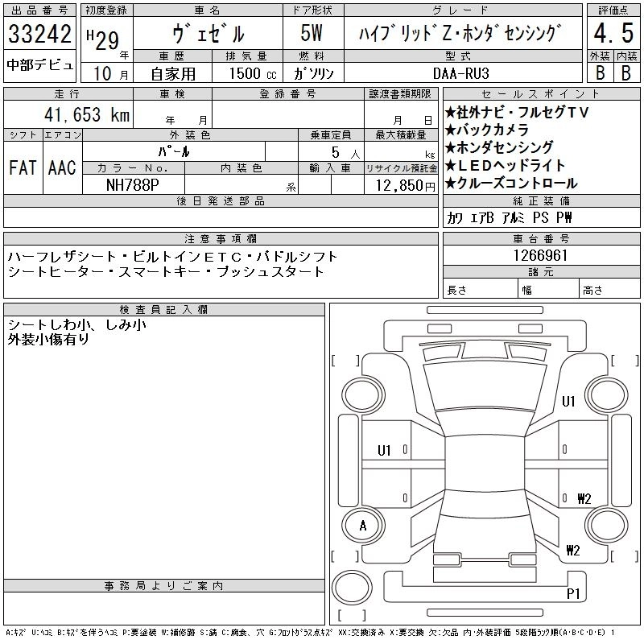Screen dimensions: 644x644
Task: Click the FAT shift type
Action: [x=23, y=167]
